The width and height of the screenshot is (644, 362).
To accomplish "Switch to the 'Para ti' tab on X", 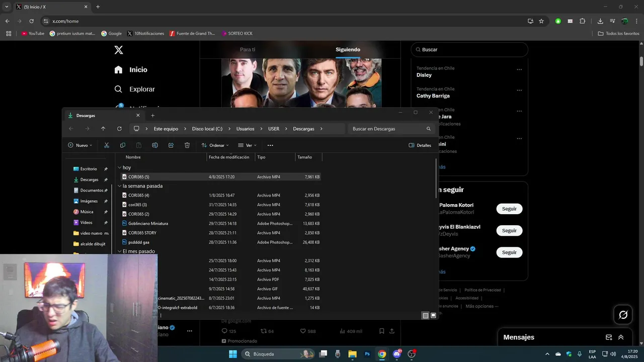I will 248,50.
